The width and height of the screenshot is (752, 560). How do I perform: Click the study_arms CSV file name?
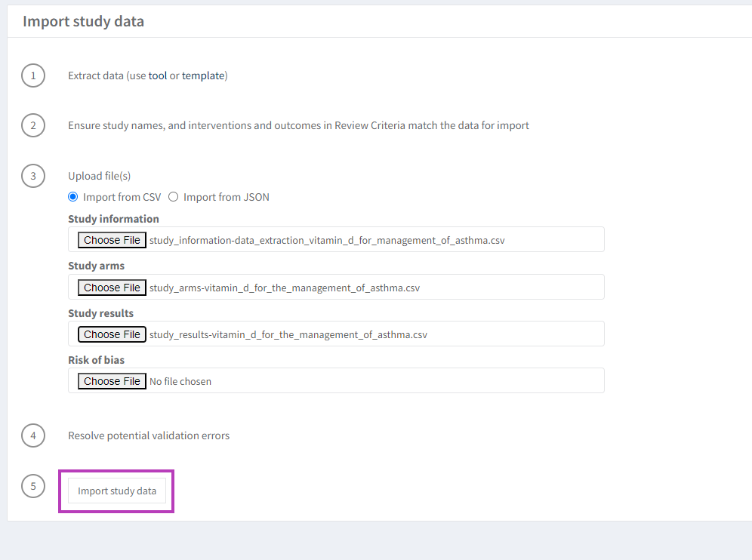click(x=285, y=288)
